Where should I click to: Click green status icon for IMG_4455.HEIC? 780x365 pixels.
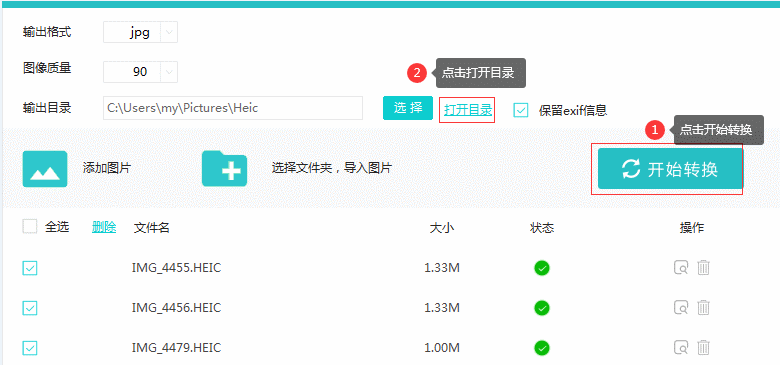coord(542,269)
